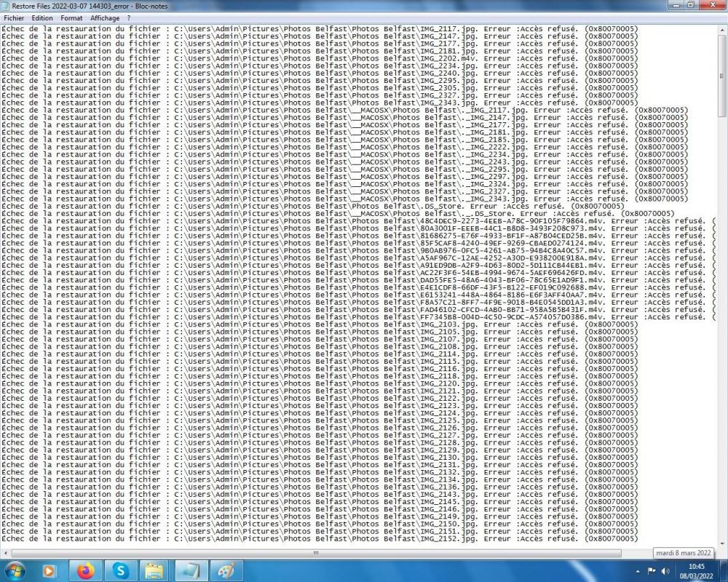Click the line for IMG_2108.jpg

tap(320, 347)
